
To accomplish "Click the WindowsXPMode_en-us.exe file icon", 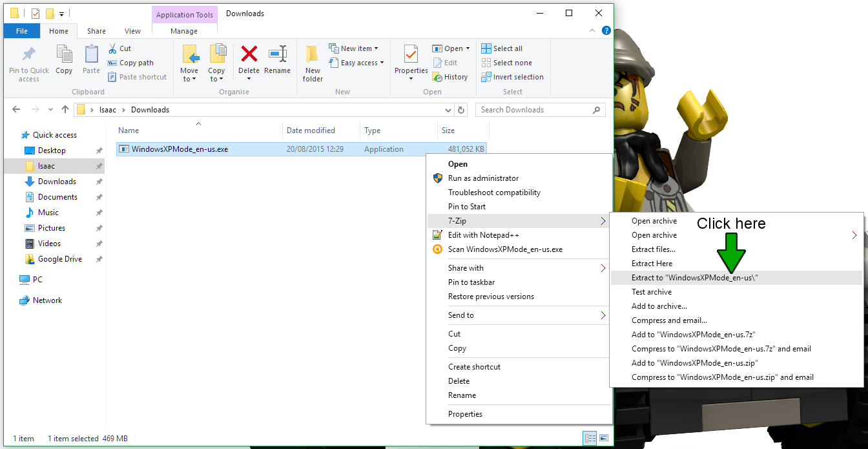I will tap(124, 149).
